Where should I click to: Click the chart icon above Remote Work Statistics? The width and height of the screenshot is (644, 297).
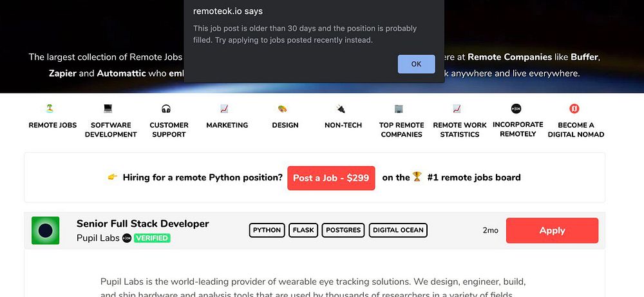click(x=457, y=109)
